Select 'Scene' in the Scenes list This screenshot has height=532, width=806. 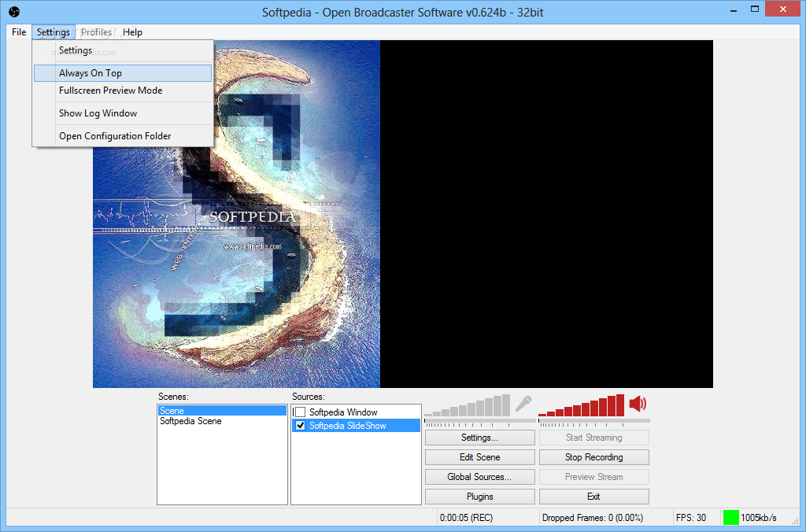click(x=222, y=411)
